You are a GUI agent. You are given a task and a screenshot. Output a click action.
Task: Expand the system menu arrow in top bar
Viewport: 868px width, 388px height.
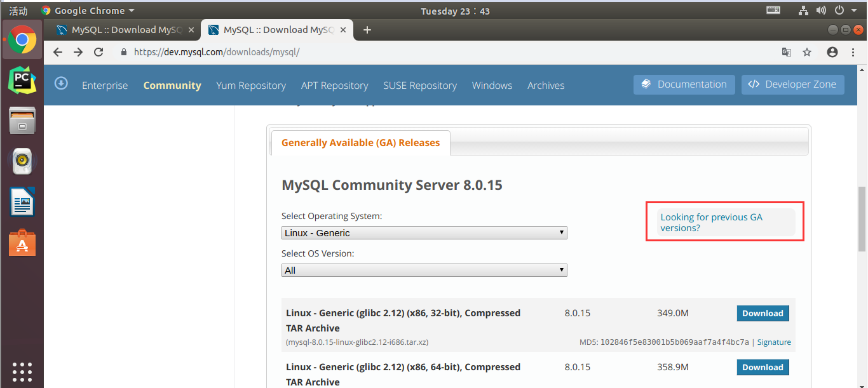coord(855,10)
